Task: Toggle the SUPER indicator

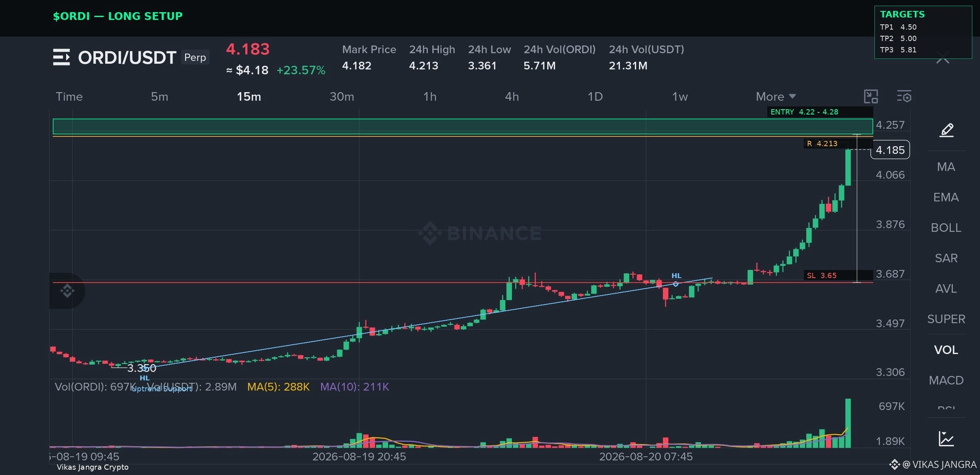Action: pos(946,319)
